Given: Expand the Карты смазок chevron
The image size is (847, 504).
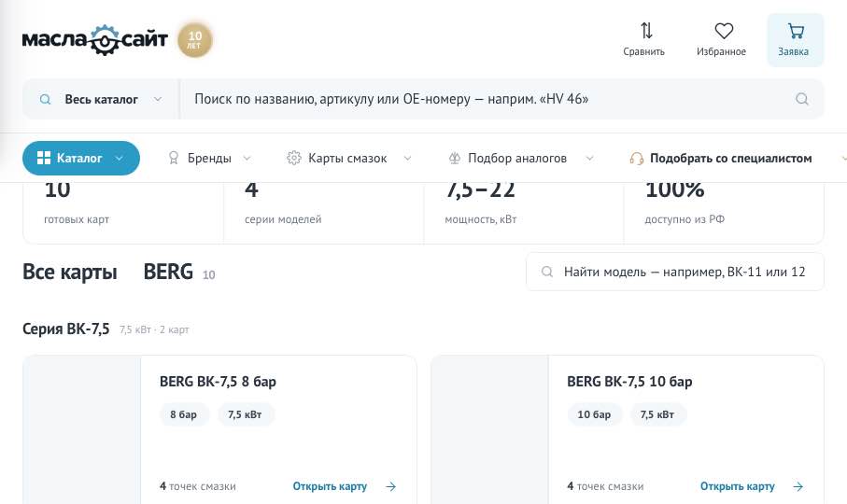Looking at the screenshot, I should (x=408, y=158).
